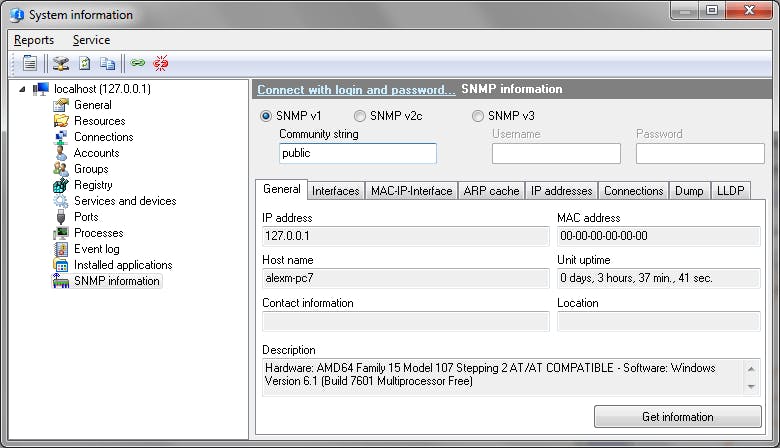This screenshot has height=448, width=780.
Task: Select Installed applications in the tree
Action: (x=123, y=265)
